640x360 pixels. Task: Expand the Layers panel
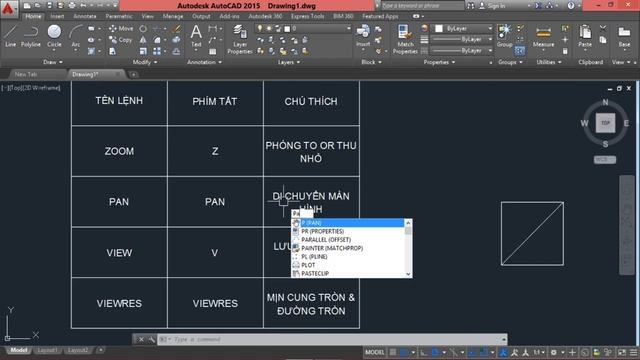[x=289, y=62]
